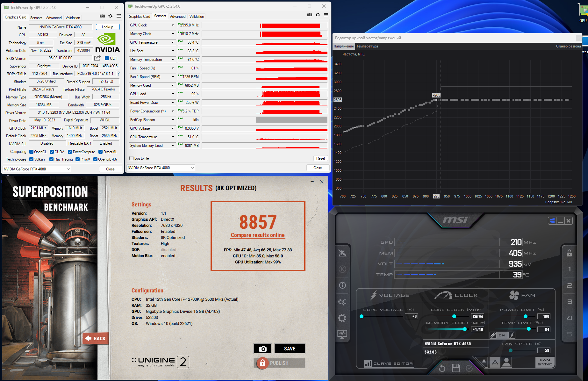
Task: Open hamburger menu in GPU-Z Sensors window
Action: click(326, 15)
